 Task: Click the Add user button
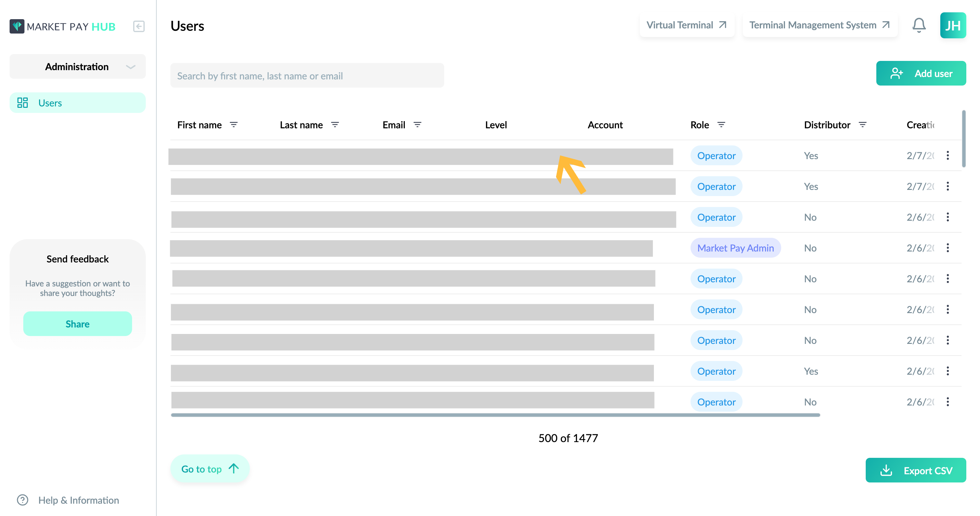click(x=921, y=74)
